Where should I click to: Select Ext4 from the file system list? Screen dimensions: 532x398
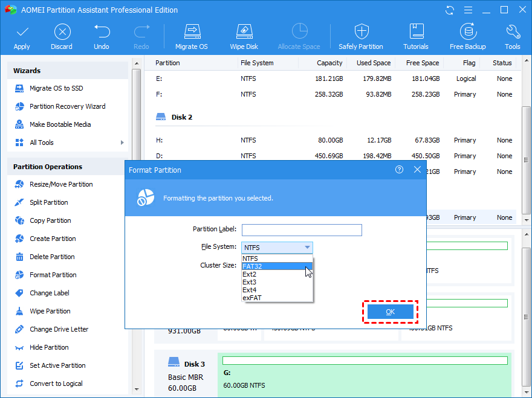[x=277, y=290]
